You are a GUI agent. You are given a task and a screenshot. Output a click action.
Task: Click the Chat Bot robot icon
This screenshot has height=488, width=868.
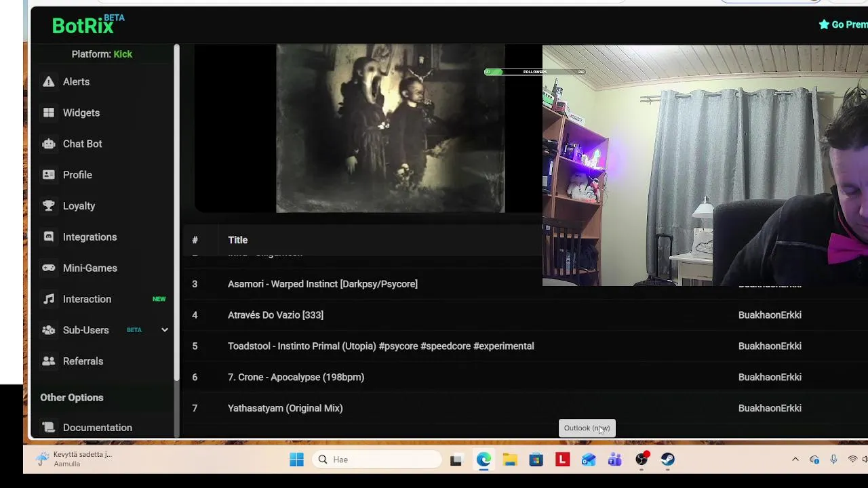[x=49, y=144]
